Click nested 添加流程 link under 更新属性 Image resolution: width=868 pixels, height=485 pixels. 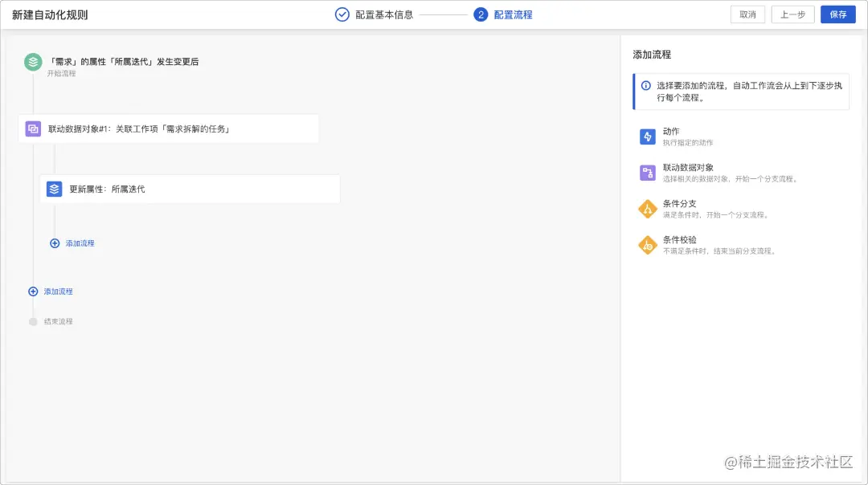point(80,243)
